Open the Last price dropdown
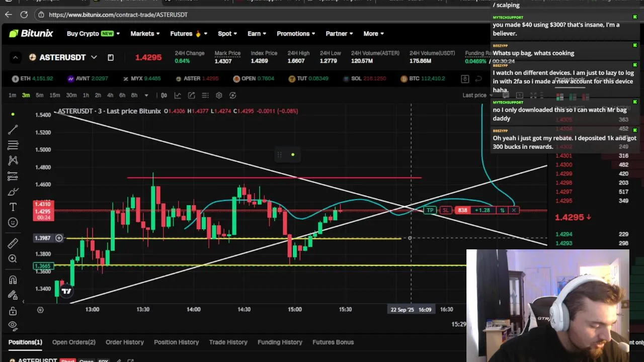This screenshot has width=644, height=362. 477,95
